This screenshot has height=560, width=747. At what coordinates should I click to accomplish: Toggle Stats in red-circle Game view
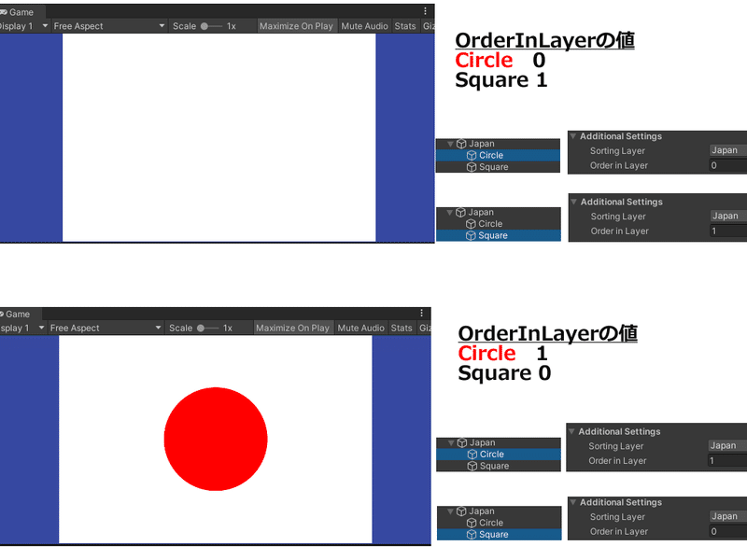402,329
